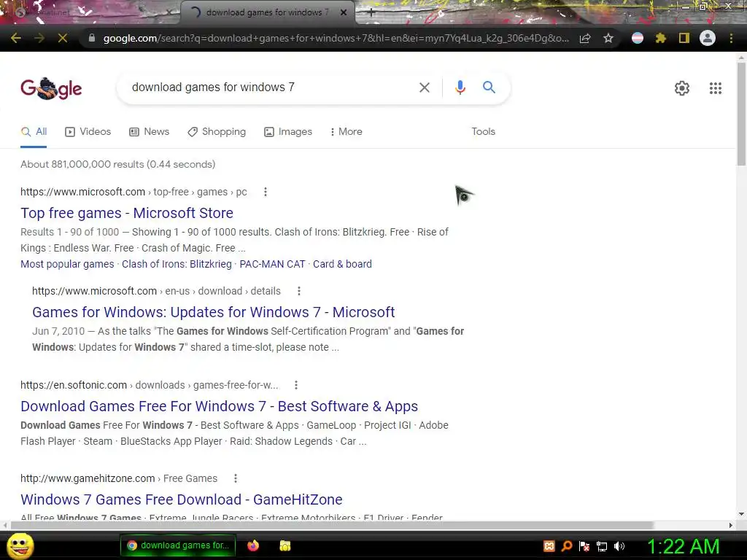Open the orange XAMPP tray icon
The height and width of the screenshot is (560, 747).
click(x=549, y=546)
